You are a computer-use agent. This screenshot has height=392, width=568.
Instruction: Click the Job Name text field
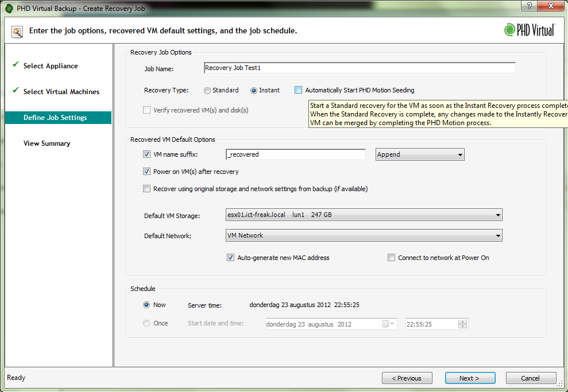click(360, 68)
